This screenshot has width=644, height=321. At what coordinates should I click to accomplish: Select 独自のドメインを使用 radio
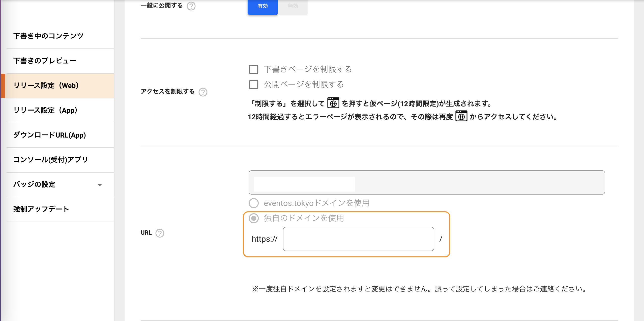coord(254,218)
